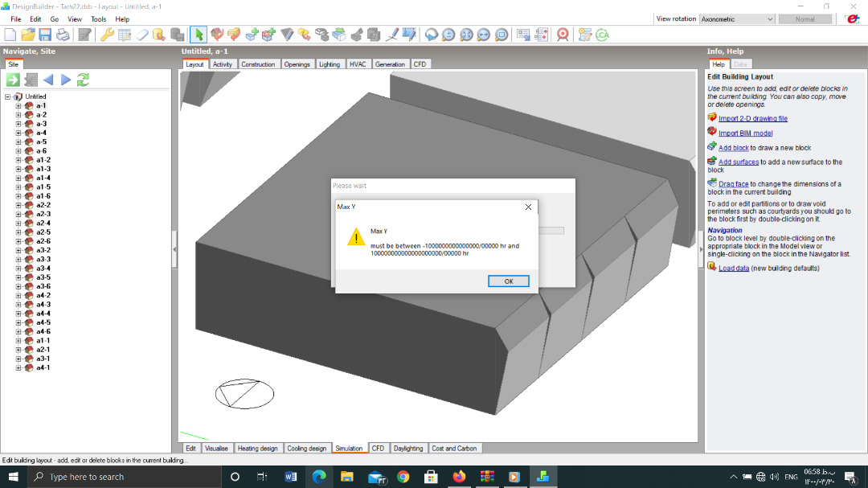Screen dimensions: 868x488
Task: Click the blue forward arrow in navigator
Action: [66, 80]
